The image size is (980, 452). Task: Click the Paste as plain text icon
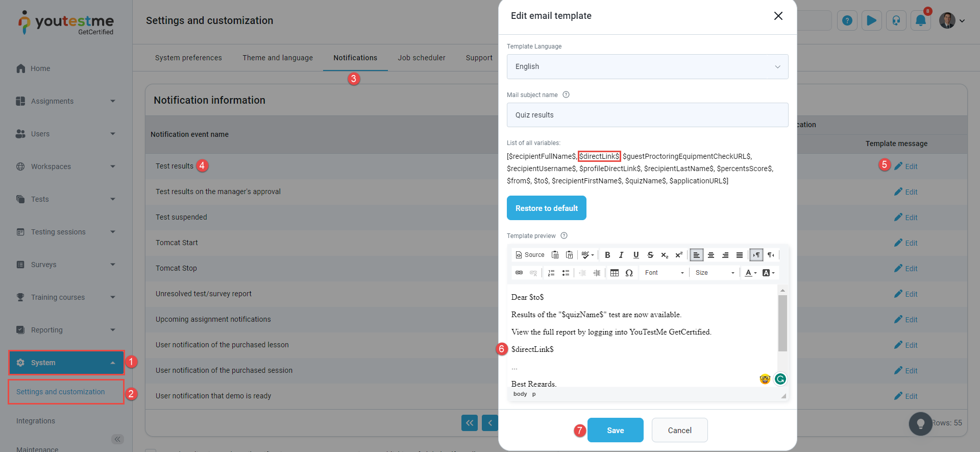[x=570, y=255]
